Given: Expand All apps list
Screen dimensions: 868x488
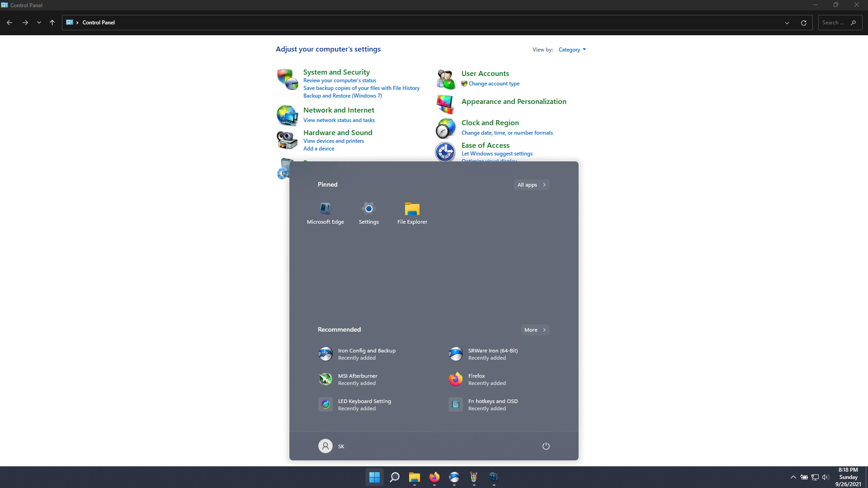Looking at the screenshot, I should 532,185.
